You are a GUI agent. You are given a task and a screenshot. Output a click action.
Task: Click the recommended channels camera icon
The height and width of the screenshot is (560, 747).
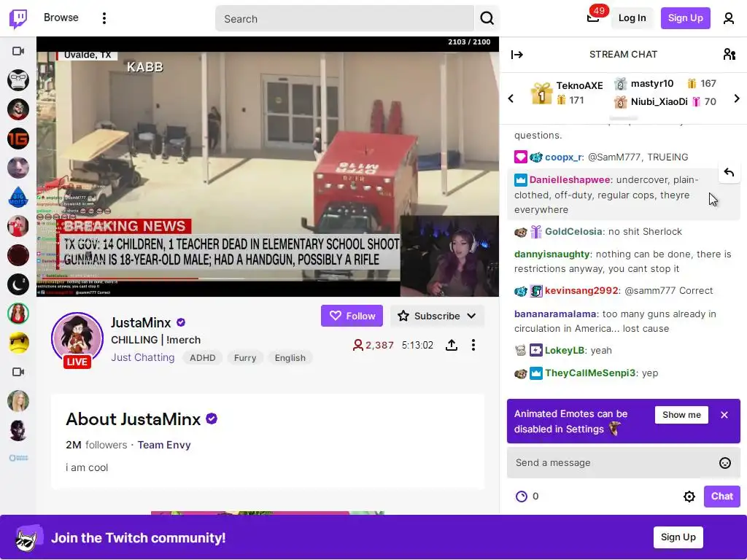(18, 372)
